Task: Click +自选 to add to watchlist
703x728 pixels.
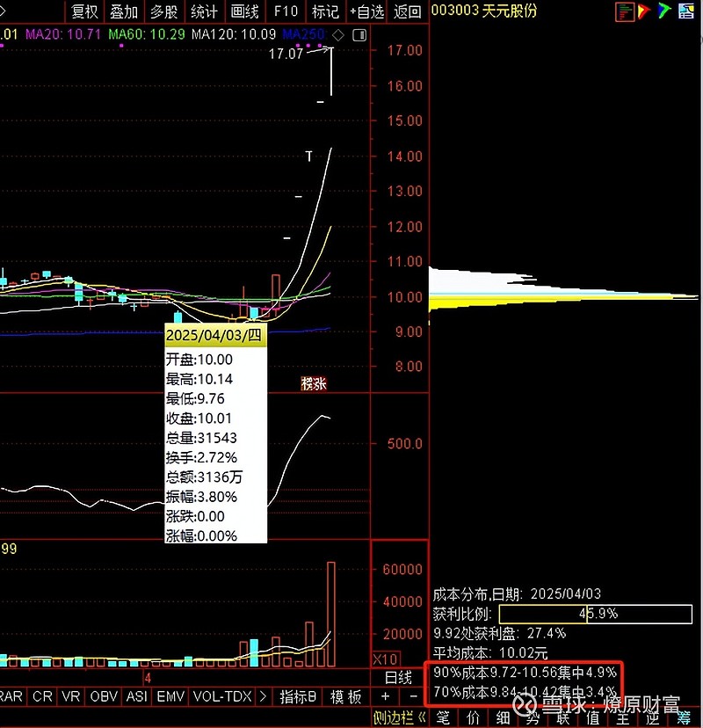Action: (366, 12)
